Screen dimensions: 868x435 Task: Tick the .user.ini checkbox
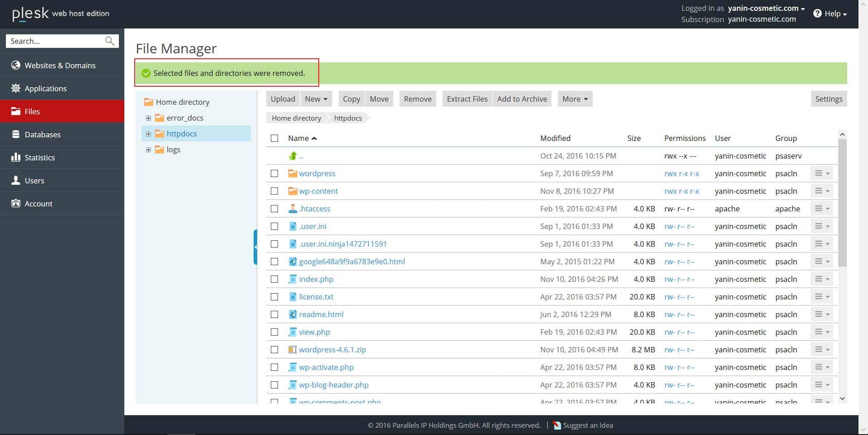pos(274,226)
